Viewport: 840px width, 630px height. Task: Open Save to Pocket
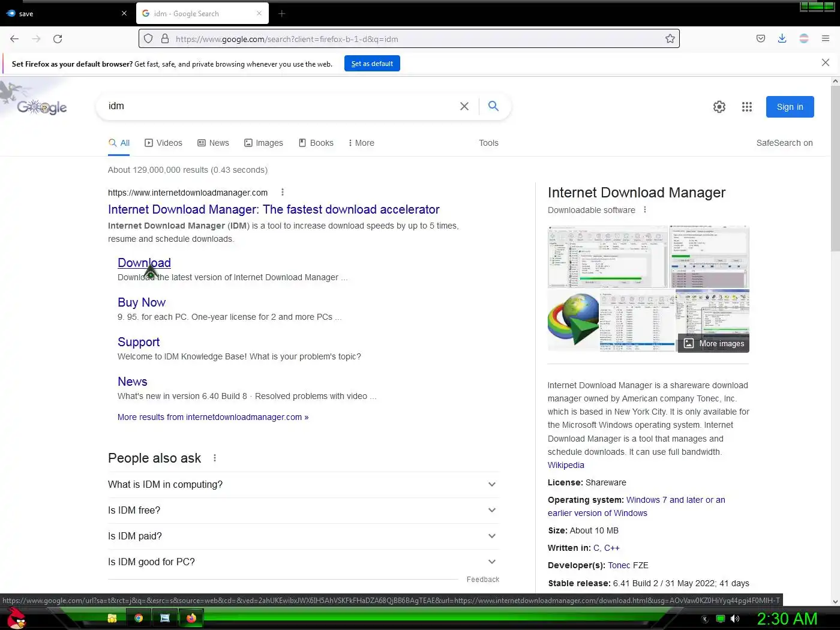point(761,39)
